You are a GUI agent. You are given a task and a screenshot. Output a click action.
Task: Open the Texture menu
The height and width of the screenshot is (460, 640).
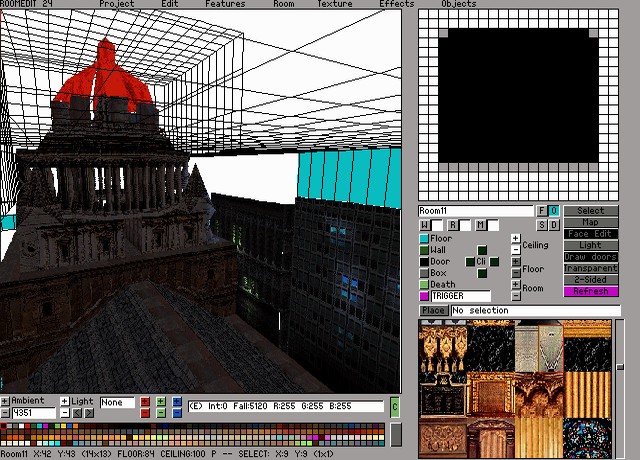334,4
